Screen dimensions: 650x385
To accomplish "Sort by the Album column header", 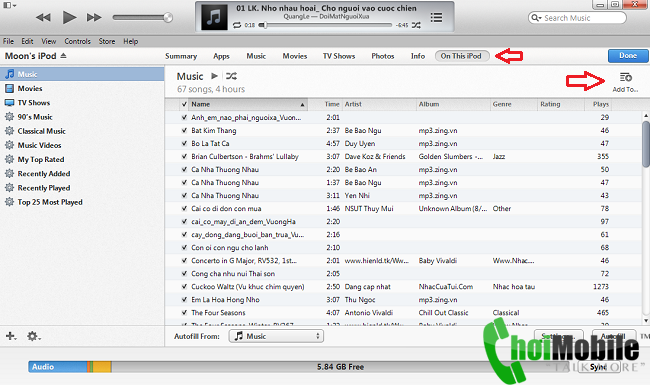I will coord(453,104).
